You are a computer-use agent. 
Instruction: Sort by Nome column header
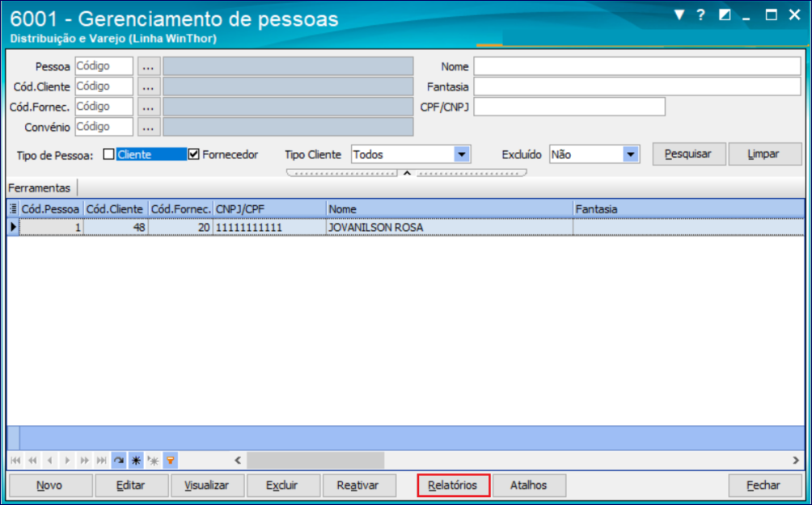click(450, 209)
